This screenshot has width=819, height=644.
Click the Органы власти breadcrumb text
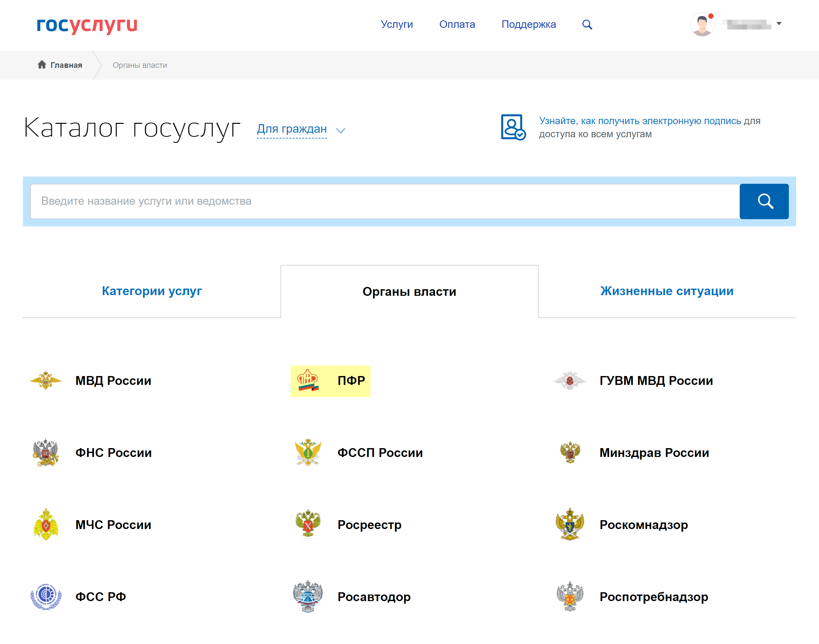(x=140, y=65)
